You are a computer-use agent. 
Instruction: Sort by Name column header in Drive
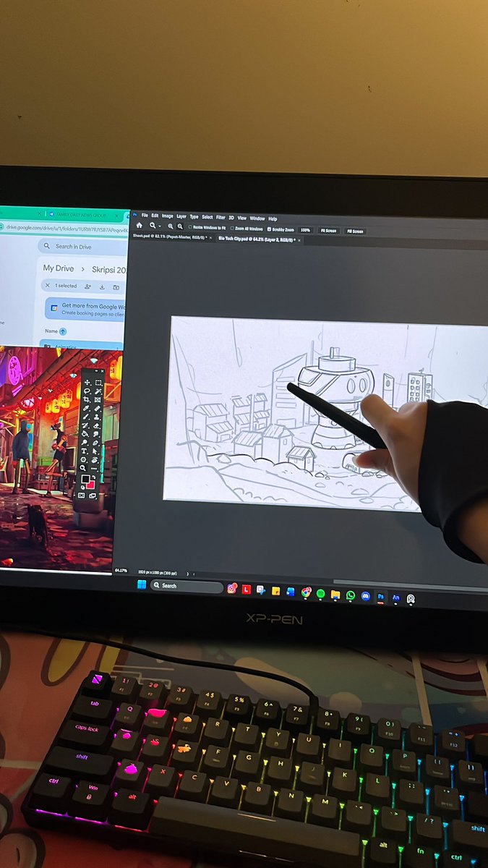51,331
